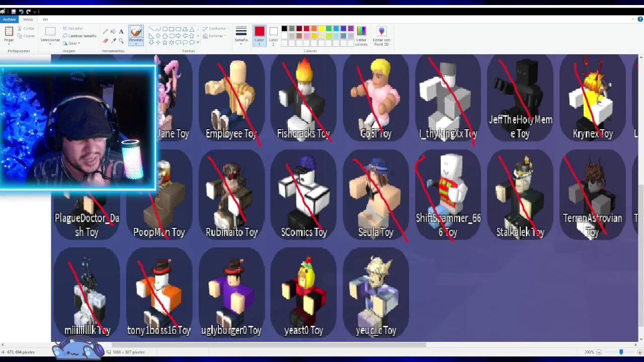Click the Seleccionar rectangle selection tool
Screen dimensions: 644x362
[50, 32]
